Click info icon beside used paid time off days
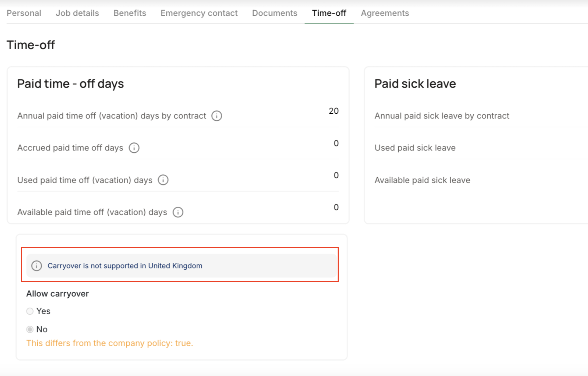588x376 pixels. coord(163,180)
